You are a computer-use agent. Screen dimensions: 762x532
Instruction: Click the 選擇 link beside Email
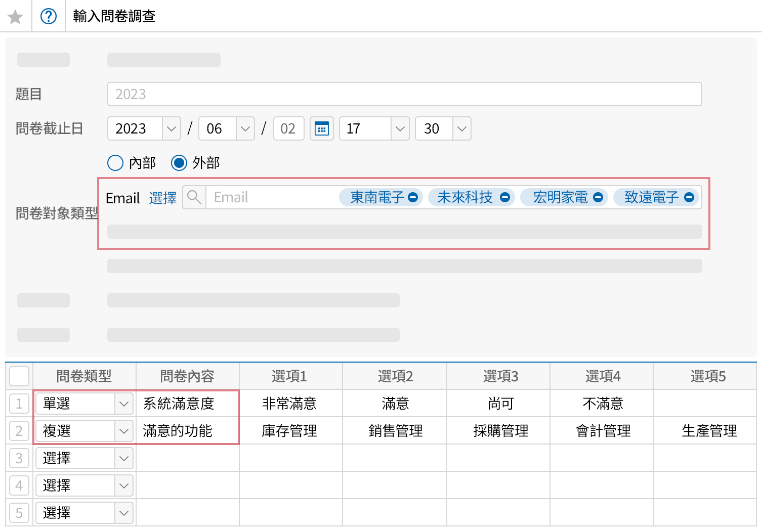coord(162,198)
